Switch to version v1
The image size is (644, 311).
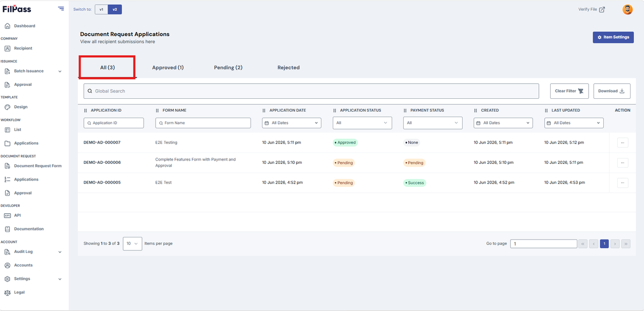101,9
